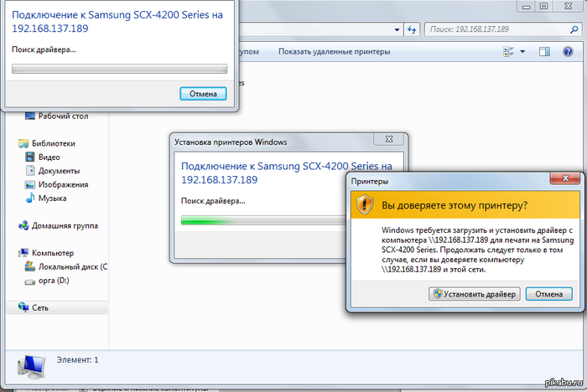The image size is (587, 392).
Task: Close the Установка принтеров Windows dialog
Action: pos(389,139)
